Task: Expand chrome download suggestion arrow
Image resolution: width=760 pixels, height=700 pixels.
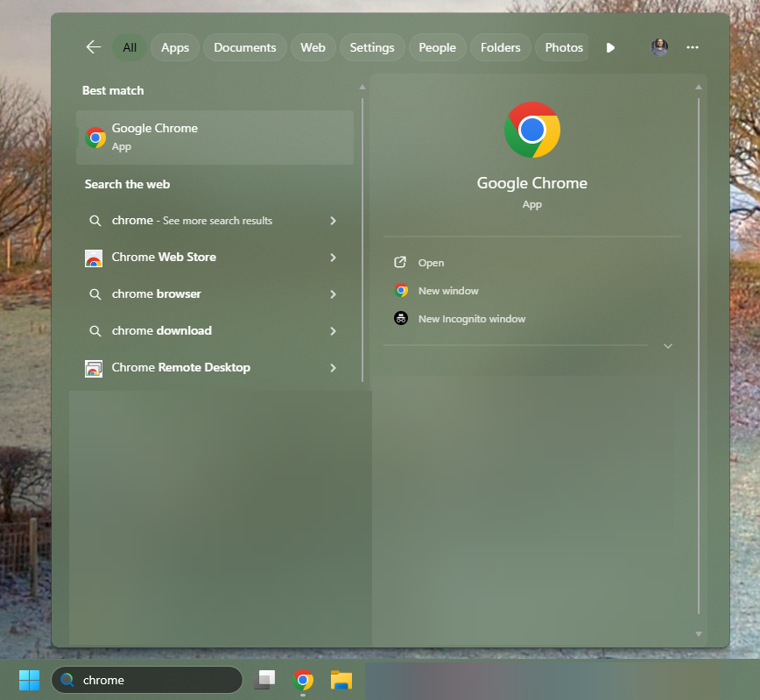Action: (333, 331)
